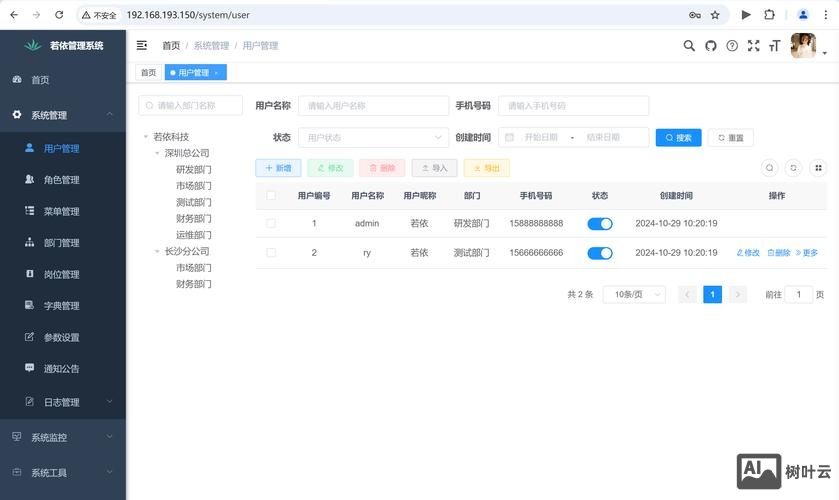Click the refresh round icon above table

click(794, 168)
